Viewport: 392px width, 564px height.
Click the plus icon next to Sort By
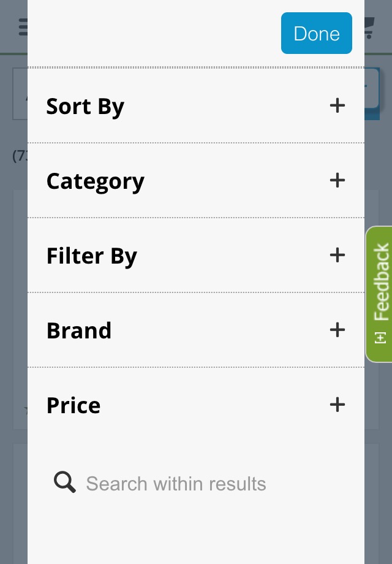coord(337,105)
